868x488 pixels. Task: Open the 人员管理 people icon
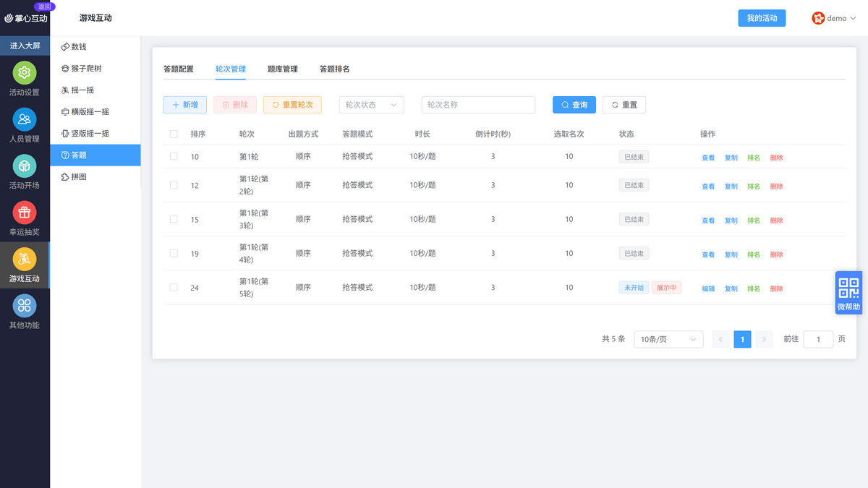[25, 119]
